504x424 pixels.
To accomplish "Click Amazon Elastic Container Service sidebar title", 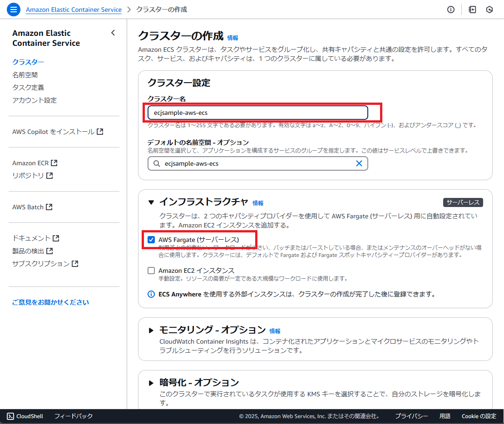I will [46, 38].
